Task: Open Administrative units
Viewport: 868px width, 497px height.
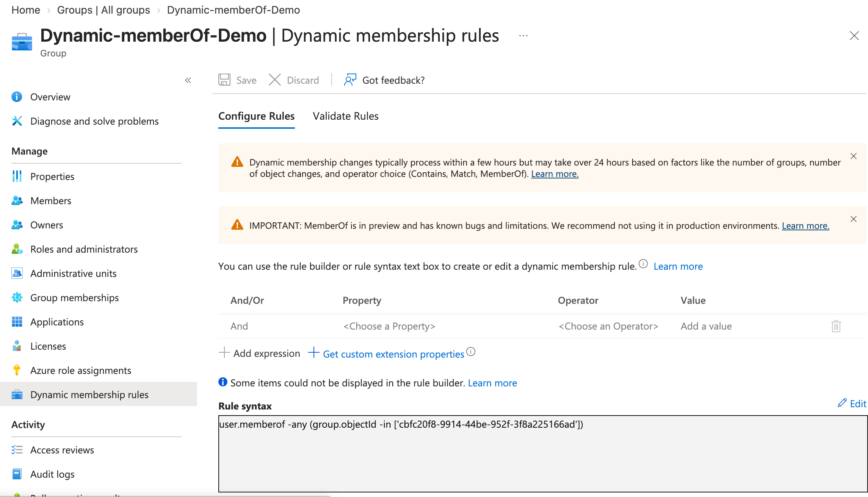Action: coord(73,274)
